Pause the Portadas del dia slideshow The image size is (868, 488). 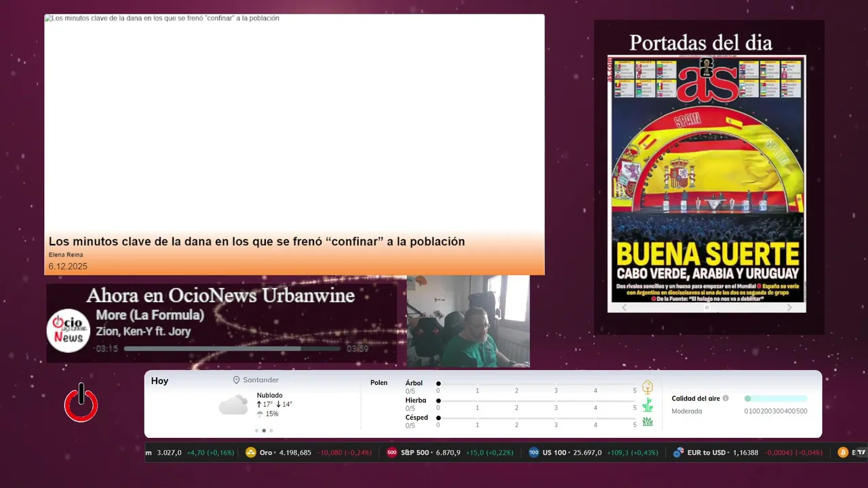[707, 307]
